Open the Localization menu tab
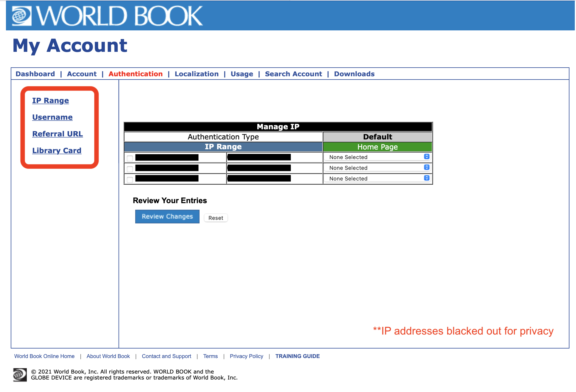This screenshot has height=392, width=576. [196, 74]
